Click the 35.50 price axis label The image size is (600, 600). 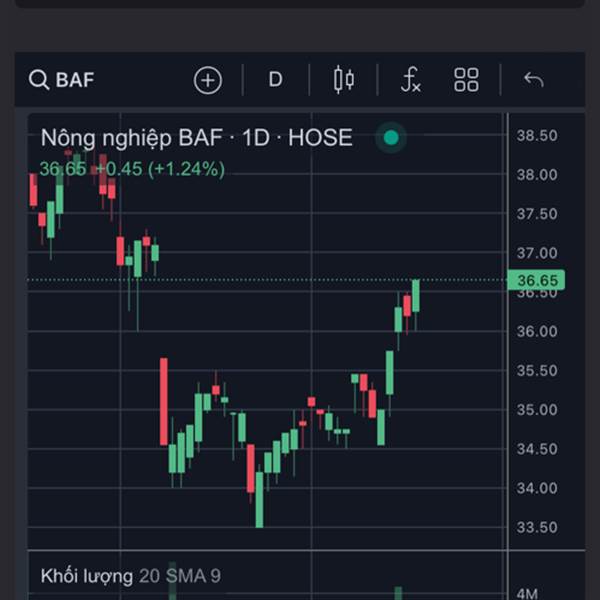537,370
